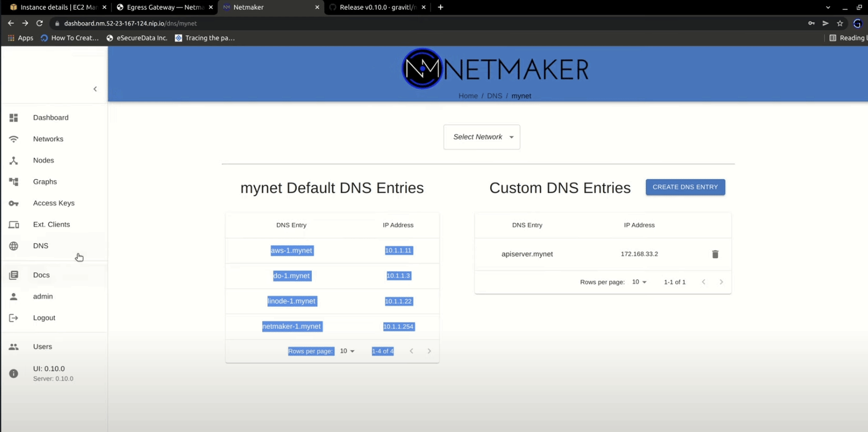Image resolution: width=868 pixels, height=432 pixels.
Task: Click the Users group icon
Action: (14, 347)
